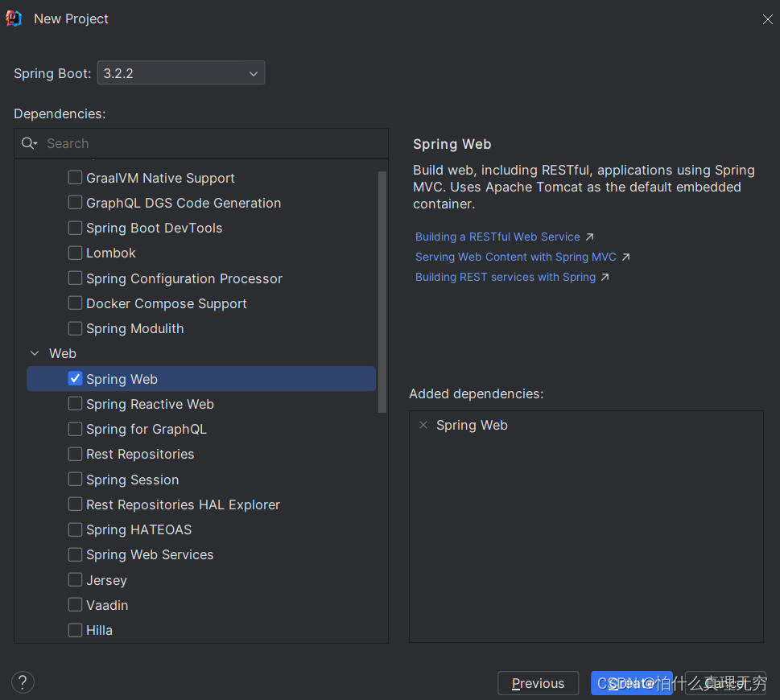Tick the Spring Modulith checkbox

click(x=75, y=328)
